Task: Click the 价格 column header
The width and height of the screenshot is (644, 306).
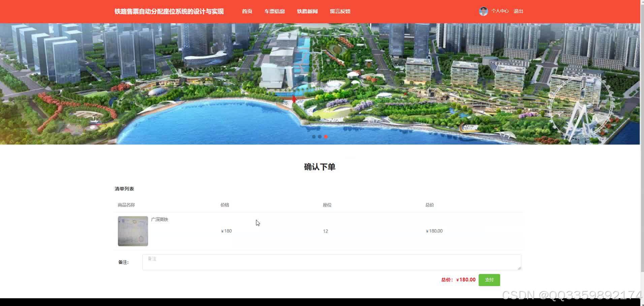Action: point(224,205)
